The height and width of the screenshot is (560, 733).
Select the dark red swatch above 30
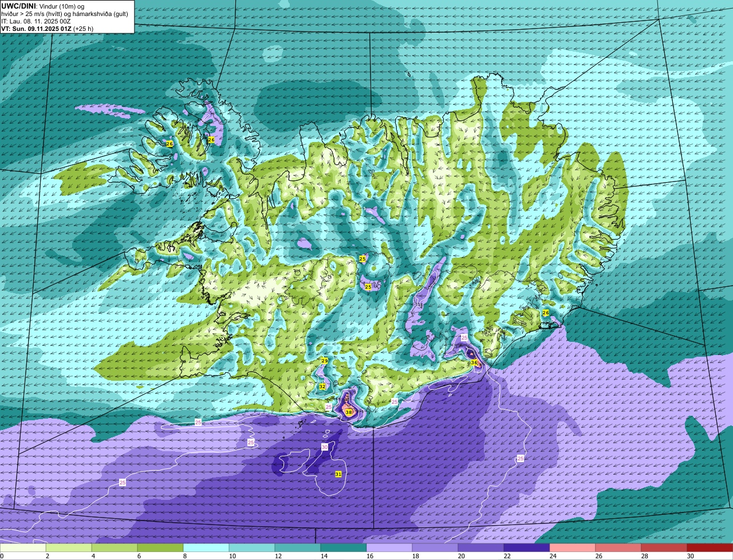[x=710, y=548]
